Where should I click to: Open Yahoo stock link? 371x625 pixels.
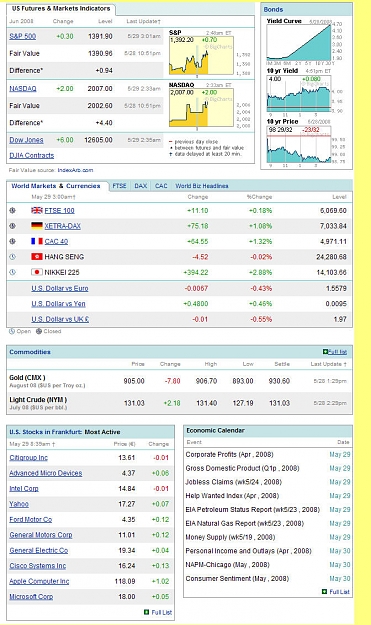pyautogui.click(x=19, y=504)
